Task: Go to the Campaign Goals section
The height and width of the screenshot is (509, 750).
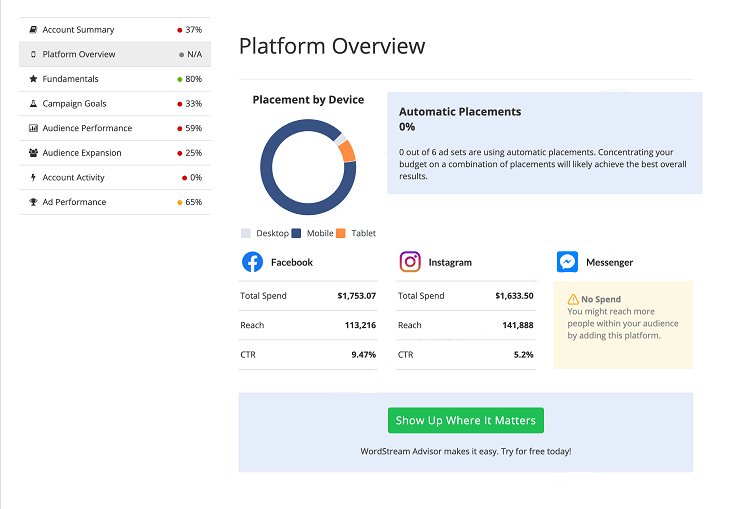Action: [x=115, y=103]
